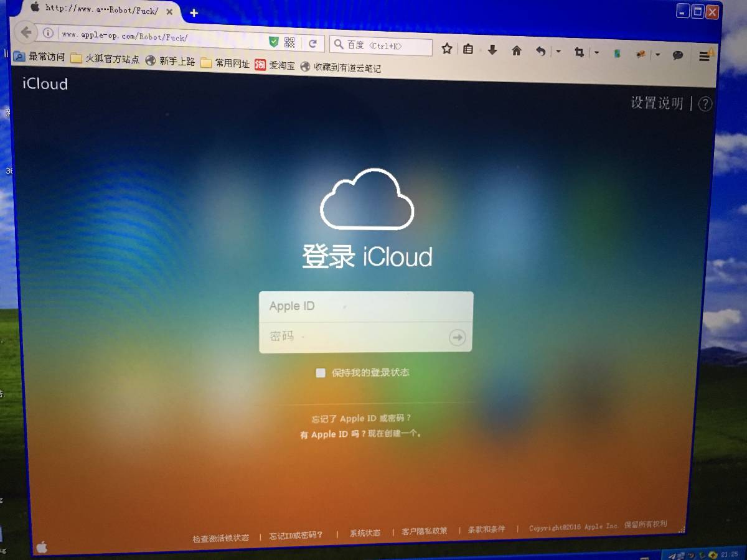Select the apple-op.com Robot tab

pos(101,10)
